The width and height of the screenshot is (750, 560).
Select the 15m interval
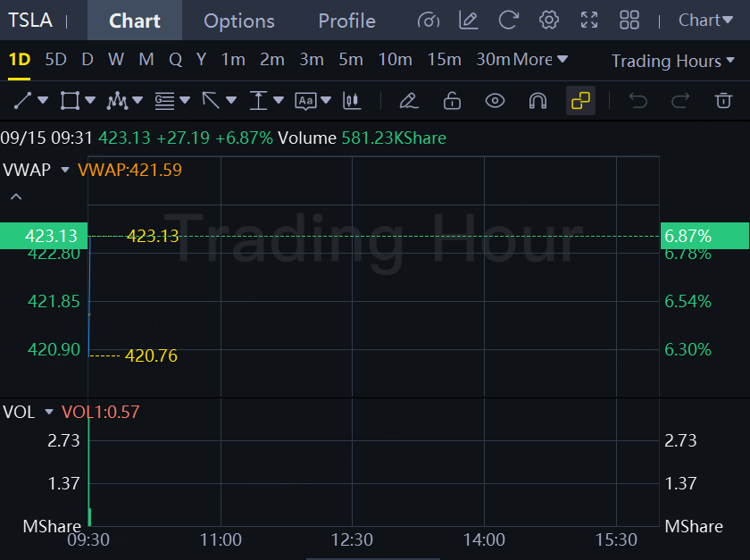tap(444, 59)
